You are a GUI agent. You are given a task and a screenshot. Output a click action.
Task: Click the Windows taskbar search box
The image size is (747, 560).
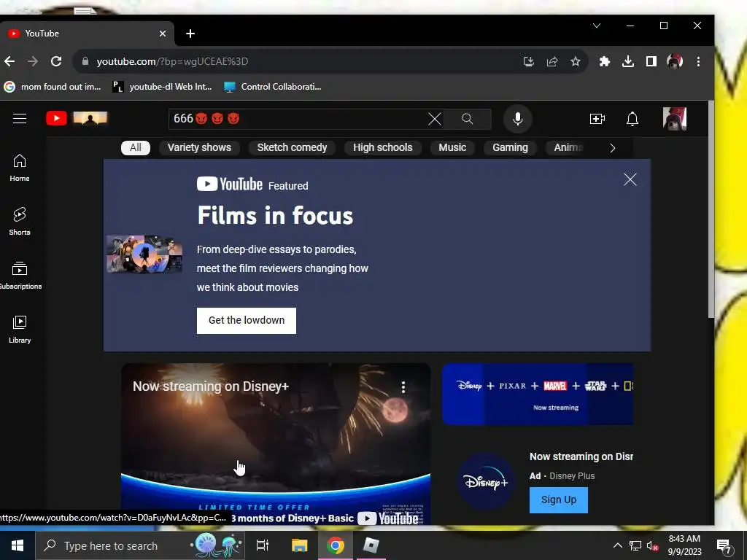click(x=140, y=545)
